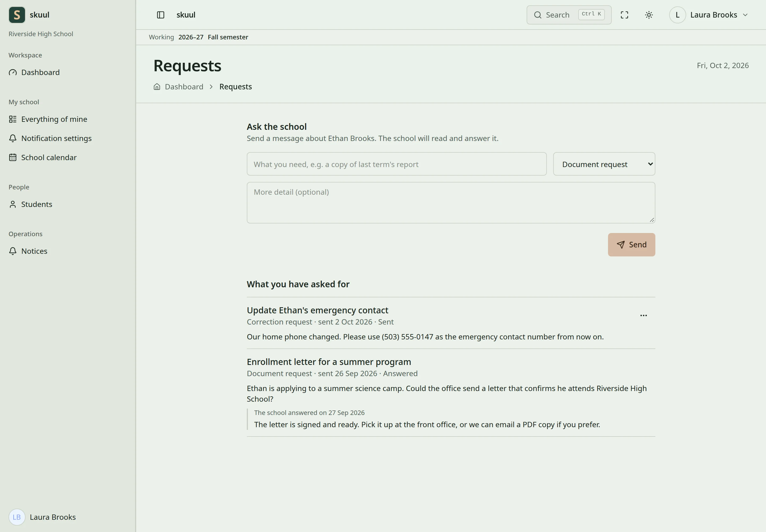The image size is (766, 532).
Task: Switch theme with the sun icon
Action: pyautogui.click(x=649, y=15)
